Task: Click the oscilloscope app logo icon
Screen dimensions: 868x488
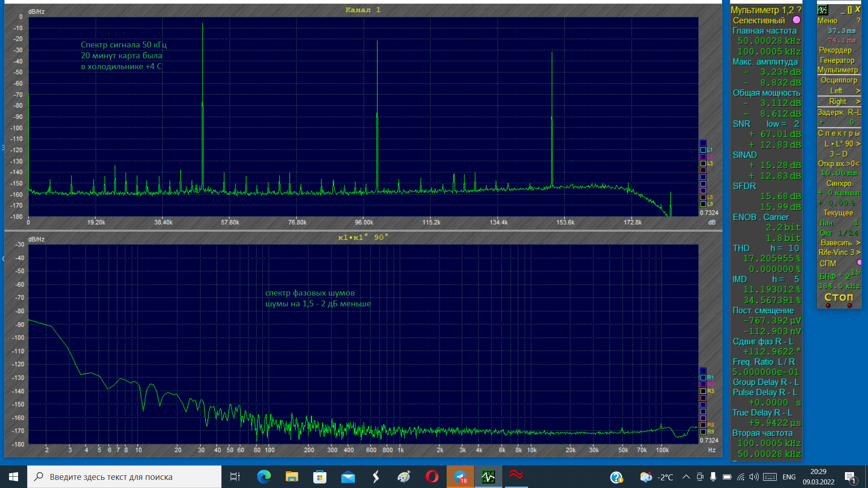Action: pos(823,10)
